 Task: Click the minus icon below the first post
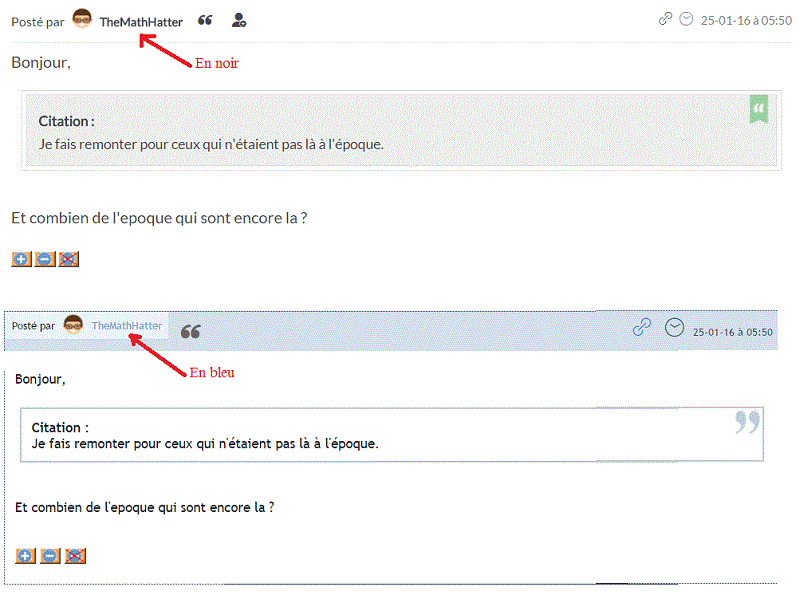(x=45, y=259)
